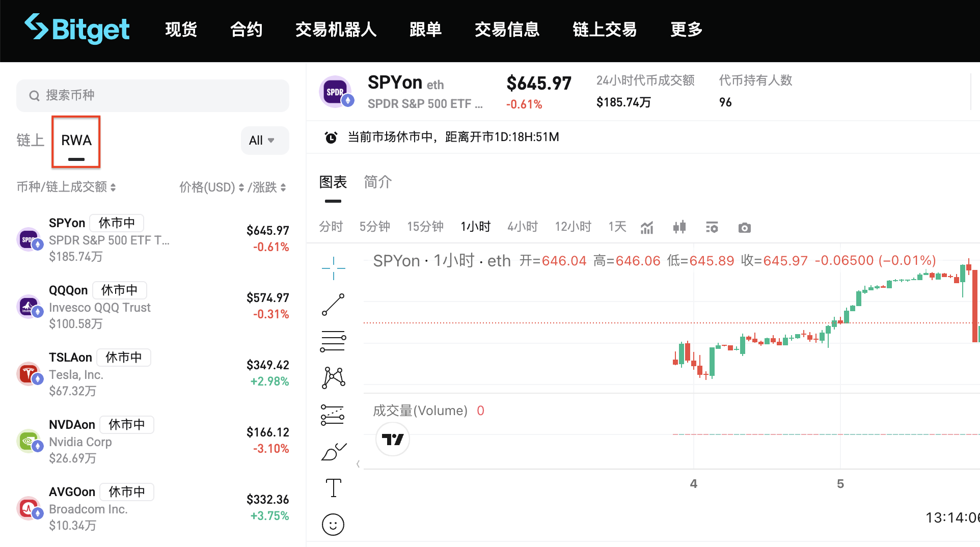Viewport: 980px width, 547px height.
Task: Select the 1小时 interval
Action: point(476,227)
